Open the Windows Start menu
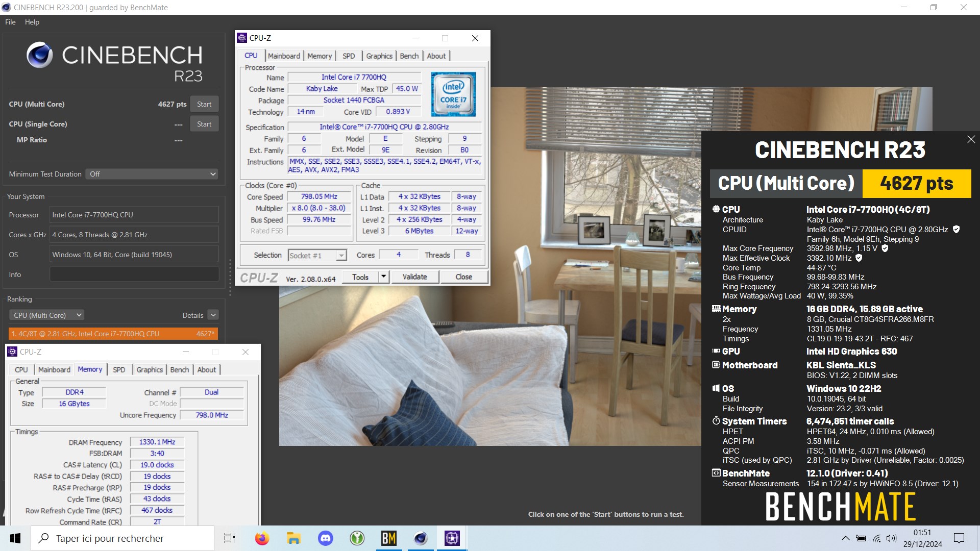Image resolution: width=980 pixels, height=551 pixels. (15, 538)
